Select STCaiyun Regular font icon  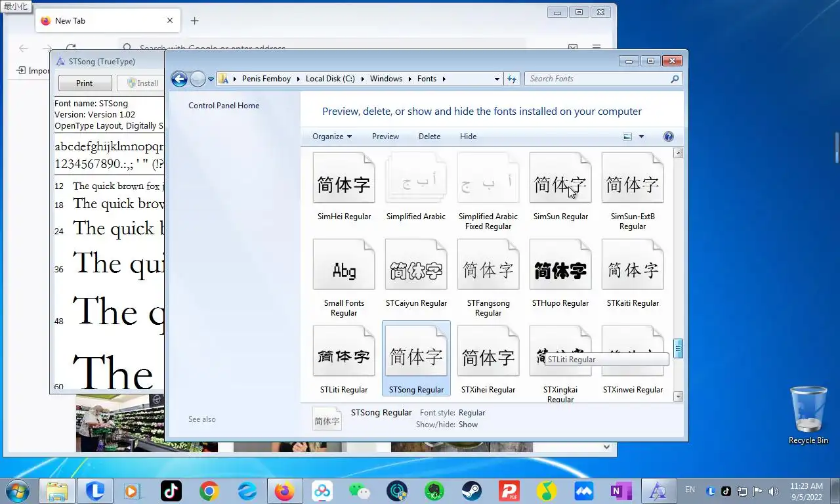(416, 265)
